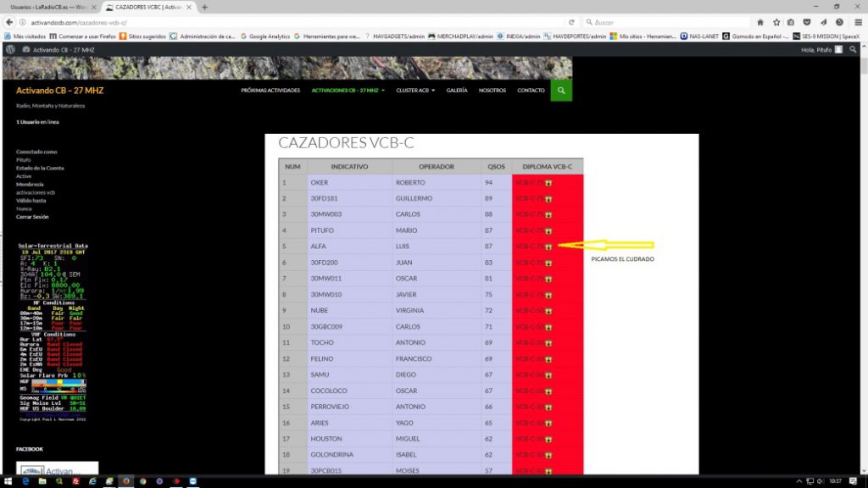Open the PRÓXIMAS ACTIVIDADES menu item
868x488 pixels.
[270, 90]
